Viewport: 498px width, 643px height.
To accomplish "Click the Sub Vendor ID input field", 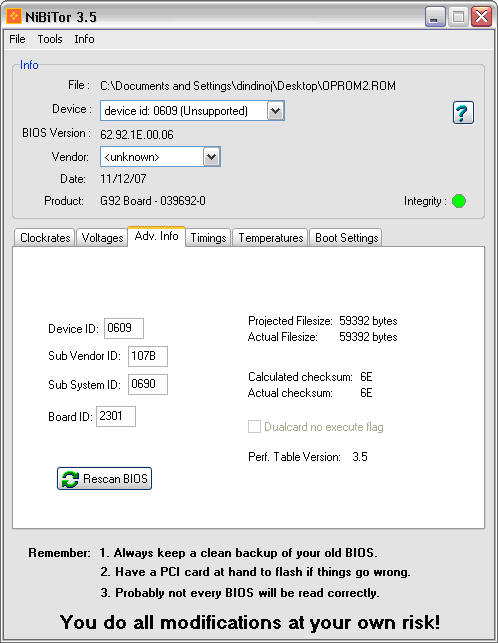I will 148,356.
